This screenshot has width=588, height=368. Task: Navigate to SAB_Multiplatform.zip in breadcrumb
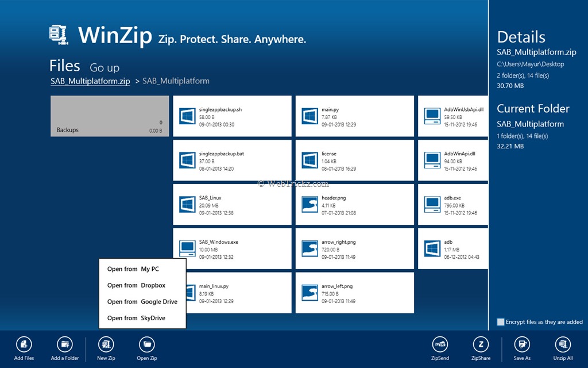[90, 81]
